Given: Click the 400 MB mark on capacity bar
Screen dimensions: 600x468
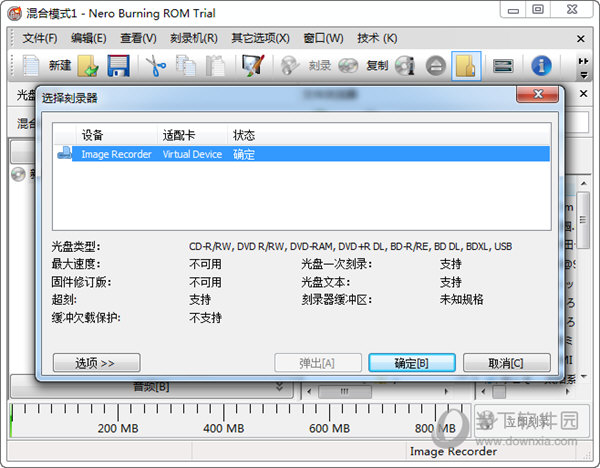Looking at the screenshot, I should click(x=223, y=428).
